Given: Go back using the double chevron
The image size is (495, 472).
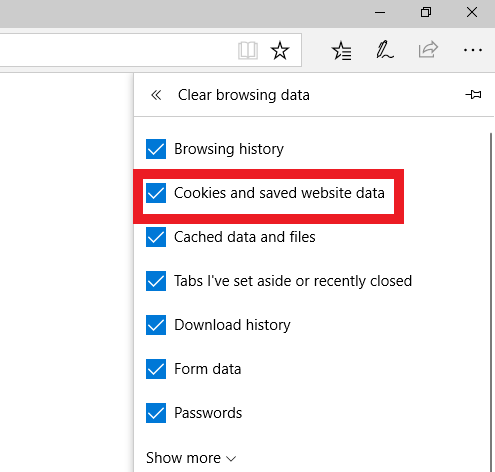Looking at the screenshot, I should [156, 95].
